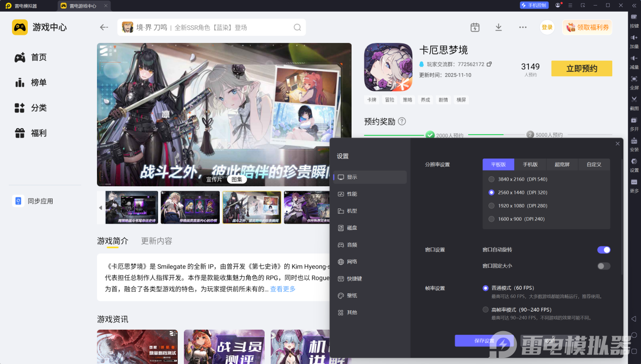Open the 性能 settings section
Image resolution: width=641 pixels, height=364 pixels.
(x=352, y=194)
